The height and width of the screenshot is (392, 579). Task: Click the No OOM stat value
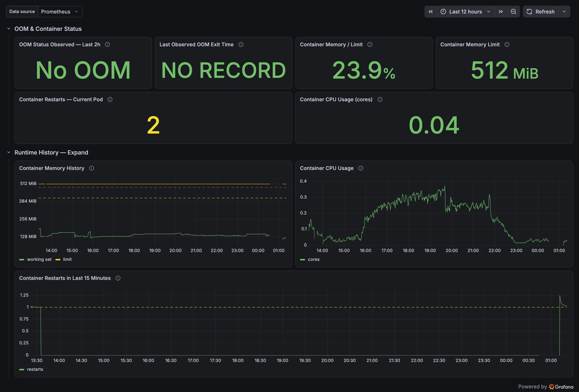point(83,70)
